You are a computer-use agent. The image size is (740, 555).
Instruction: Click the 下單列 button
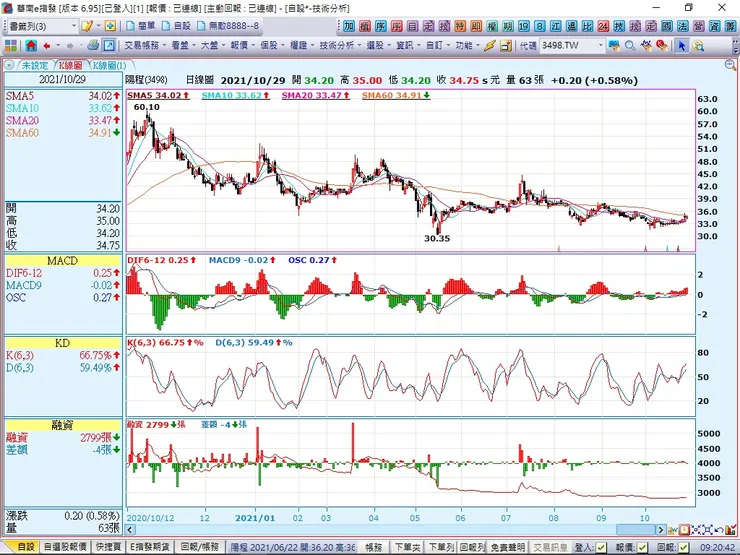tap(441, 547)
